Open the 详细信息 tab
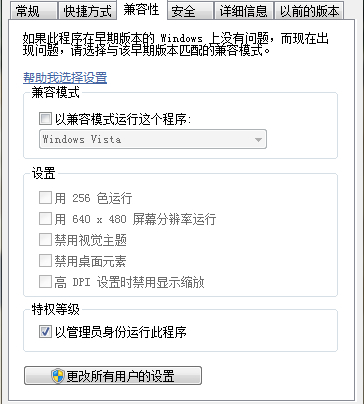This screenshot has height=404, width=364. point(244,11)
